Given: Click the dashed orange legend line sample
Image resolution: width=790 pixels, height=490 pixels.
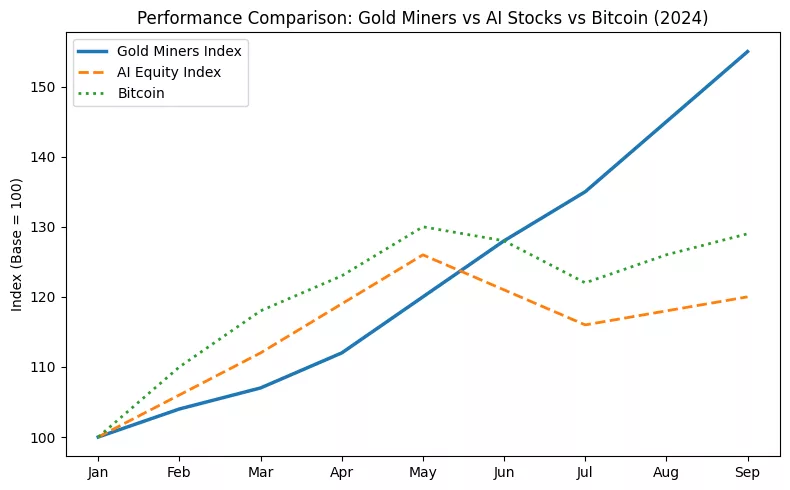Looking at the screenshot, I should 95,71.
